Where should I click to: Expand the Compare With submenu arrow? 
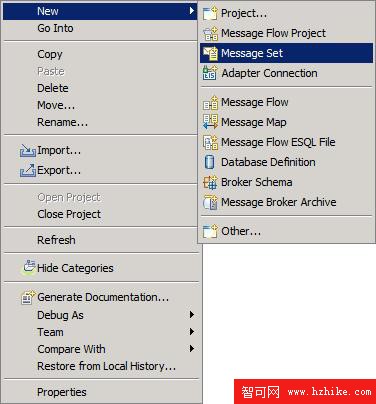pos(191,349)
